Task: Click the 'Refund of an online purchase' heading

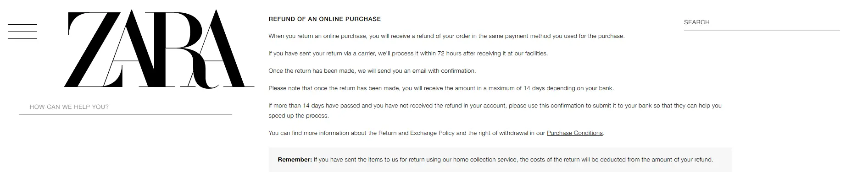Action: coord(325,19)
